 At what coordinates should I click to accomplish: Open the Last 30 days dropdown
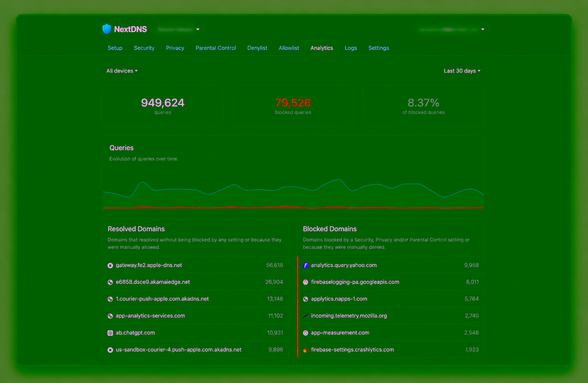[x=462, y=71]
